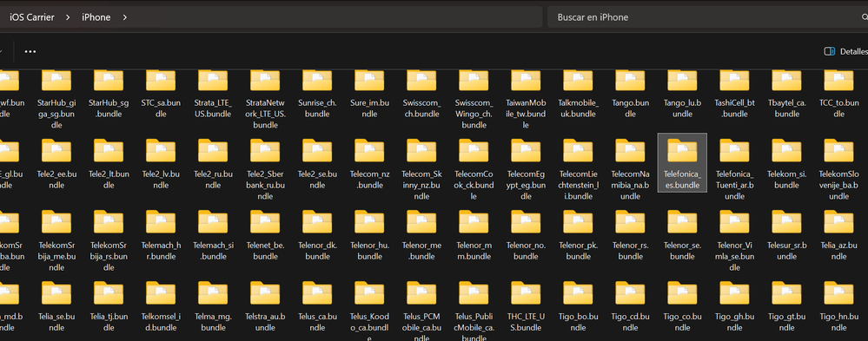Select the Telenor_no.bundle folder
The width and height of the screenshot is (868, 341).
(526, 234)
